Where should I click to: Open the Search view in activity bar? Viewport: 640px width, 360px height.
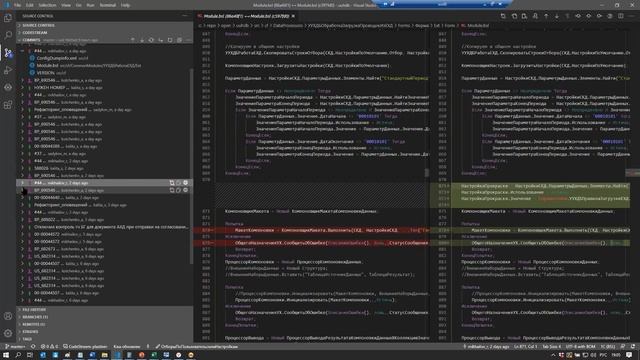8,36
